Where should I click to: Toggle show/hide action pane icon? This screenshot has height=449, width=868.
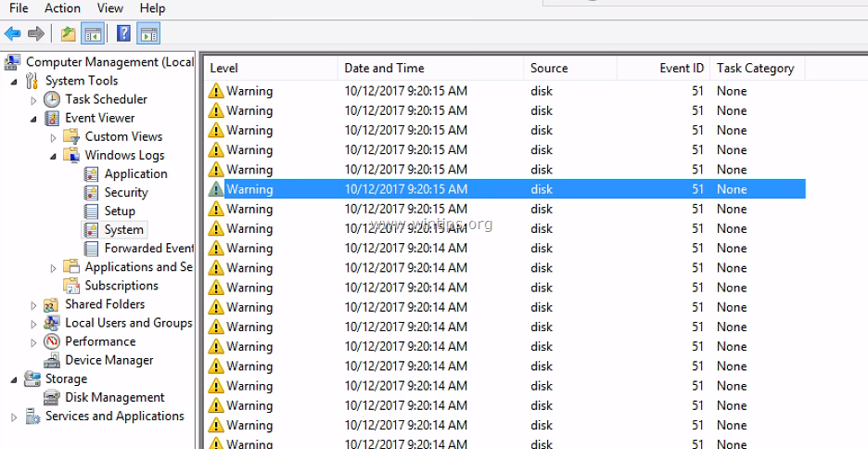tap(148, 33)
